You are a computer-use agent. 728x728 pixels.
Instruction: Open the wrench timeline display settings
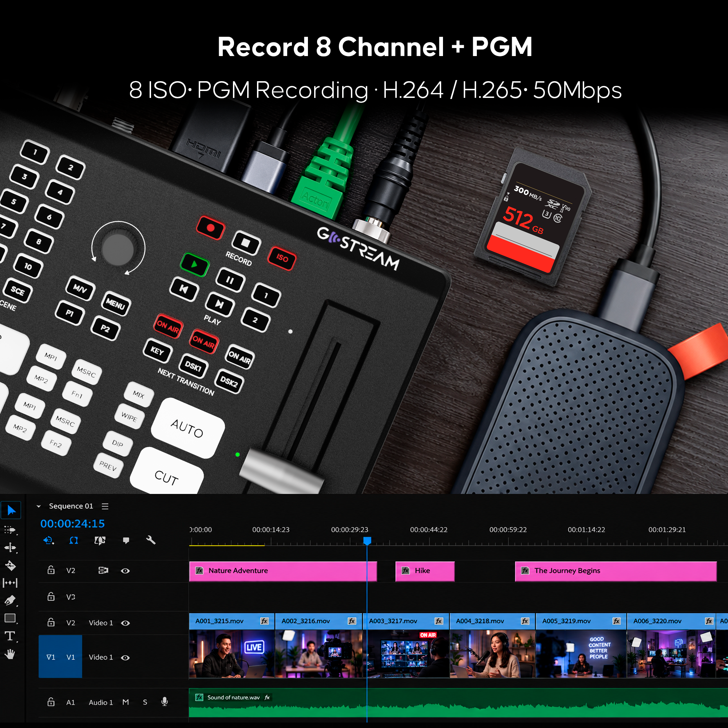pos(151,540)
